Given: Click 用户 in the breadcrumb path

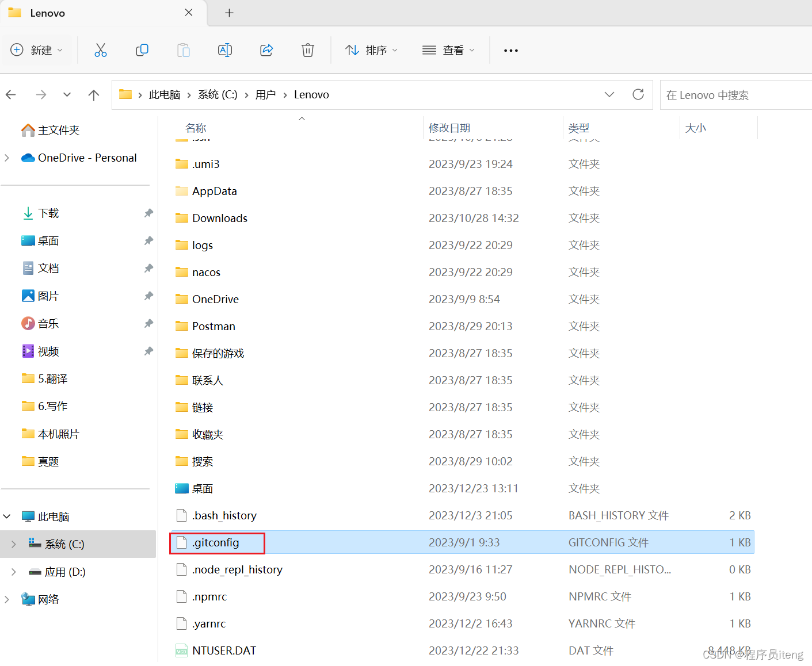Looking at the screenshot, I should pyautogui.click(x=265, y=94).
